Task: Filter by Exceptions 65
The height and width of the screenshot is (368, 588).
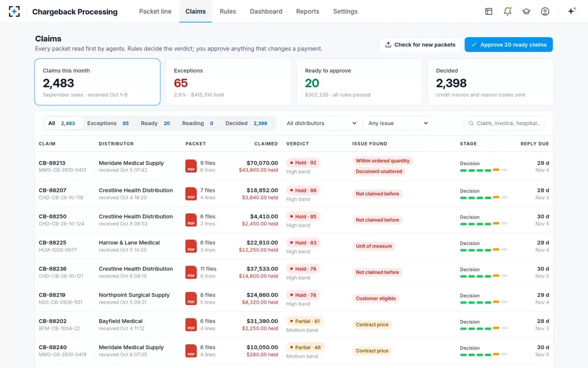Action: pos(108,123)
